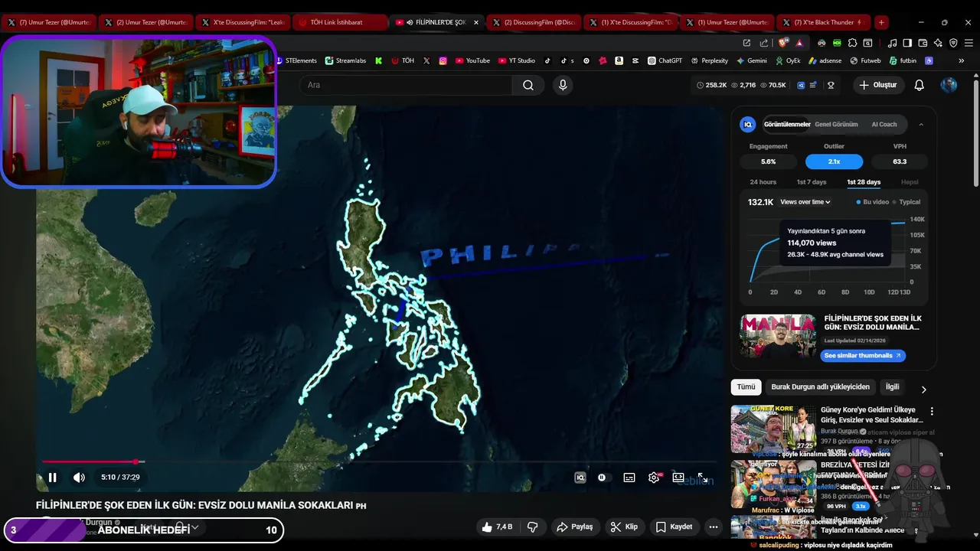Open YouTube notifications bell
Viewport: 980px width, 551px height.
[920, 85]
